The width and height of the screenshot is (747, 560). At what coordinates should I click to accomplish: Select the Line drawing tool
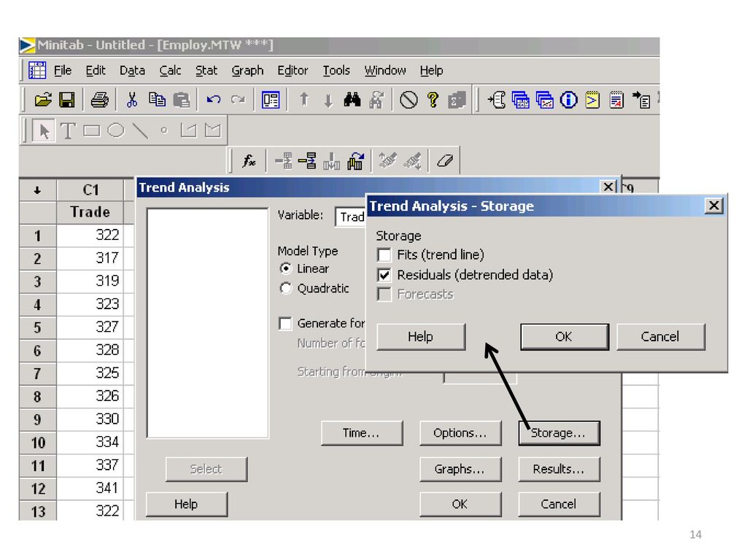pyautogui.click(x=140, y=131)
